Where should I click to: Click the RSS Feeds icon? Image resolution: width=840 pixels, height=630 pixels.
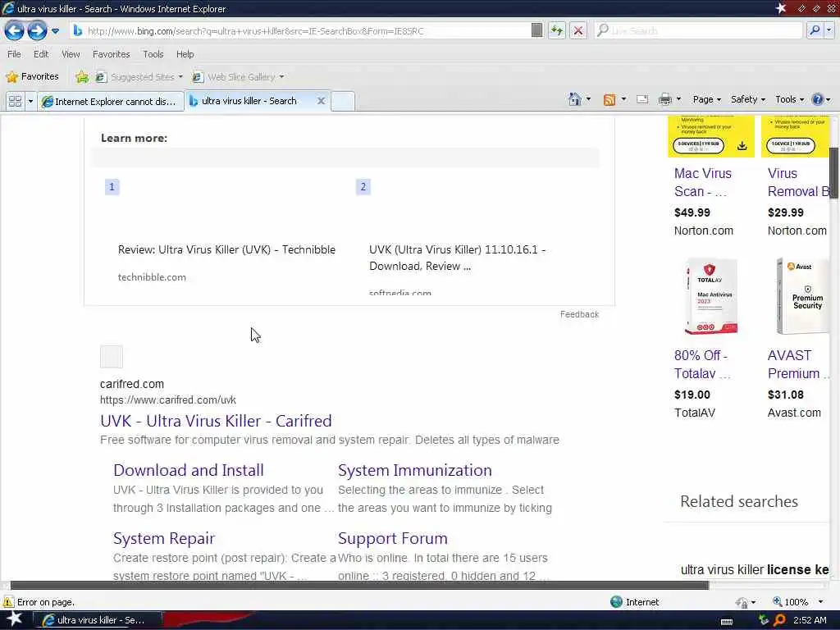pos(609,99)
